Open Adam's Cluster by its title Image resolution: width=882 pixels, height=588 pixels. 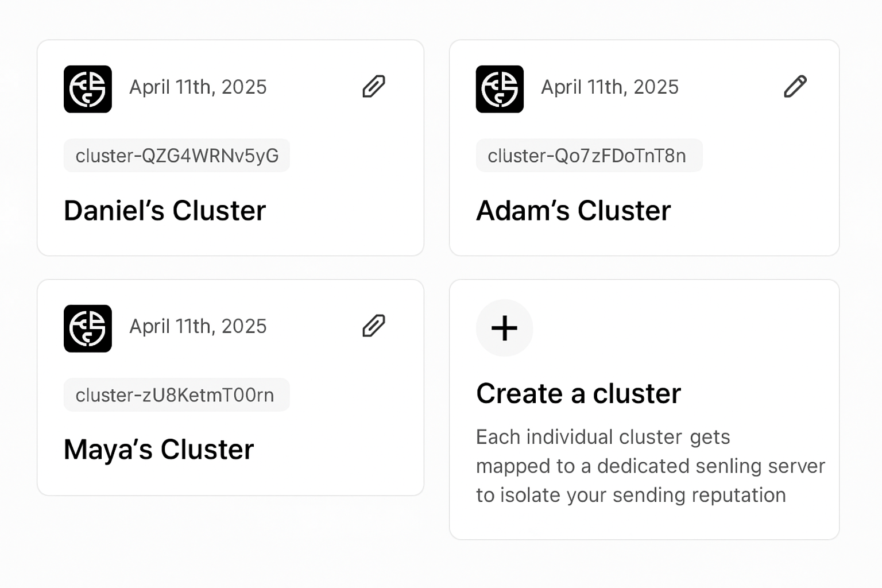pos(574,211)
